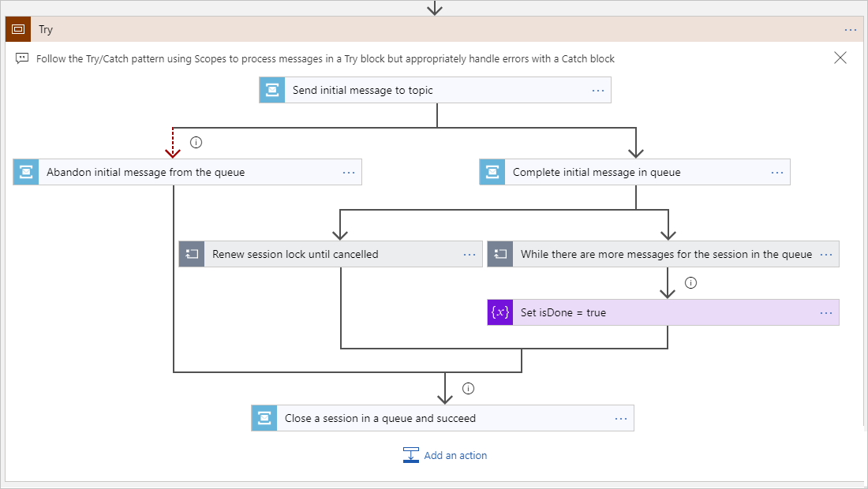
Task: Click info icon above Set isDone = true
Action: click(690, 282)
